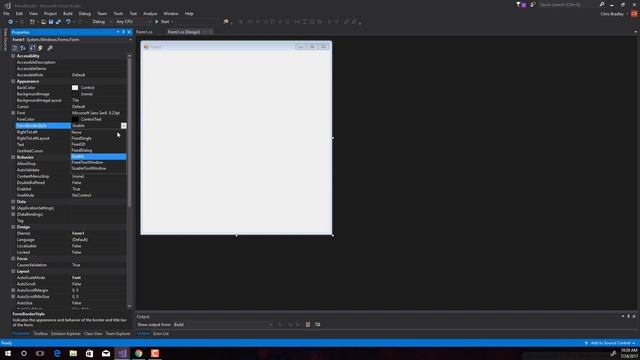Choose FixedDialog border style option
Screen dimensions: 640x360
(x=98, y=150)
